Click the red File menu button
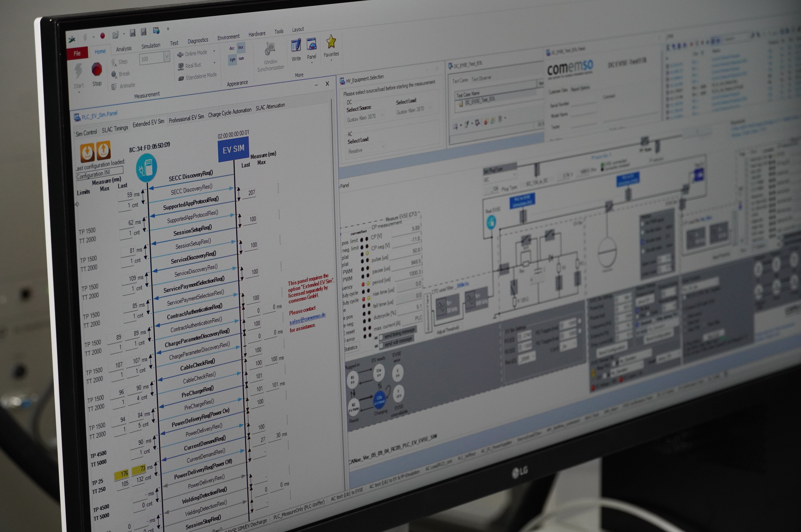This screenshot has width=801, height=532. 77,53
